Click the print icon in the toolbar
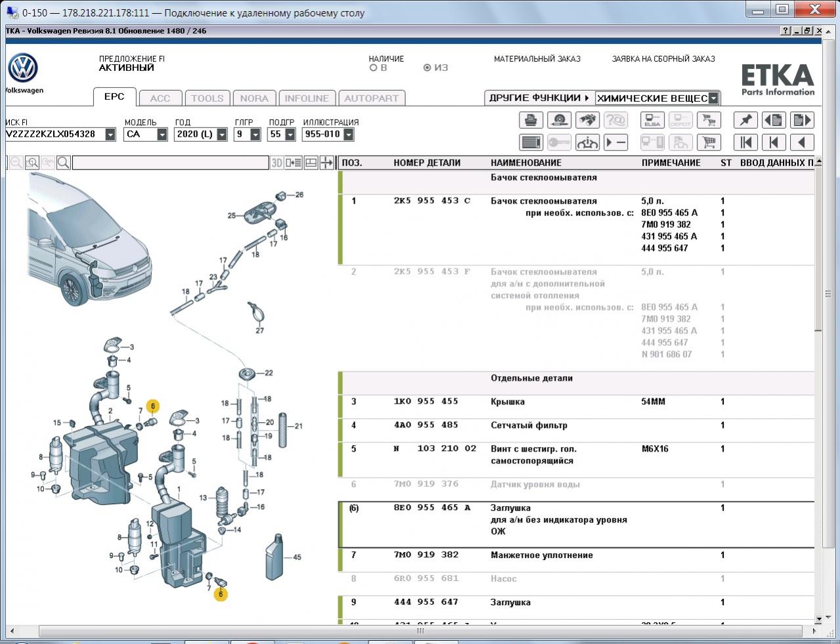840x644 pixels. (x=531, y=120)
